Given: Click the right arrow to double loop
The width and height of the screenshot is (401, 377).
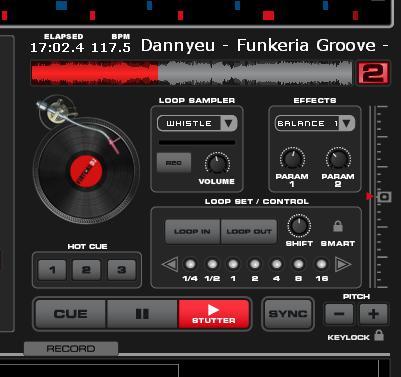Looking at the screenshot, I should tap(343, 264).
